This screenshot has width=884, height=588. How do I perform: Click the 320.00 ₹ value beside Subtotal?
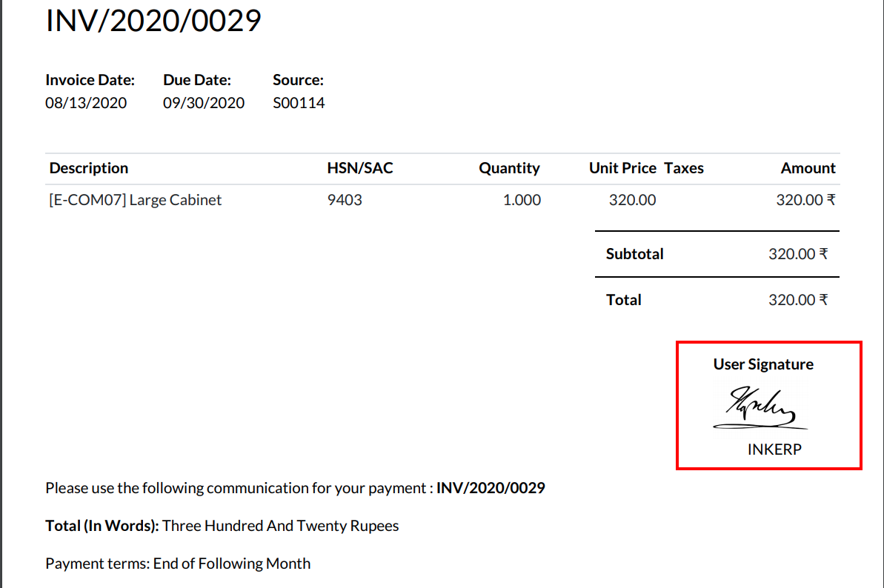point(798,254)
